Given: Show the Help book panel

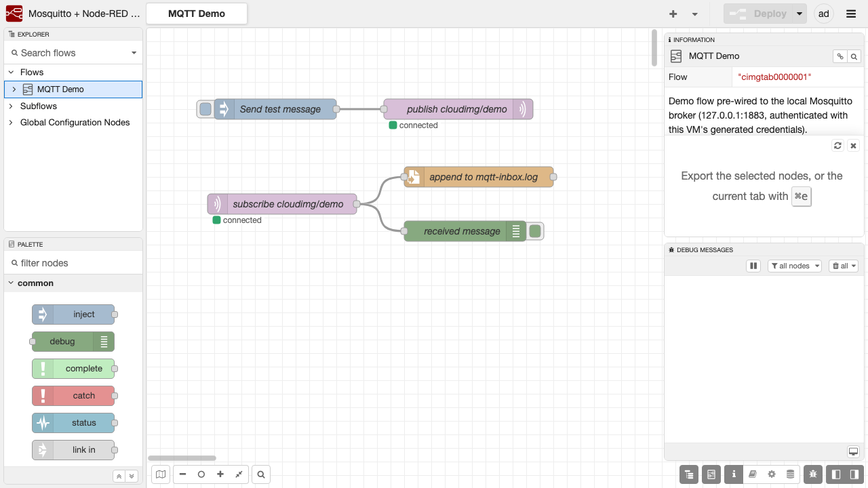Looking at the screenshot, I should click(x=753, y=474).
